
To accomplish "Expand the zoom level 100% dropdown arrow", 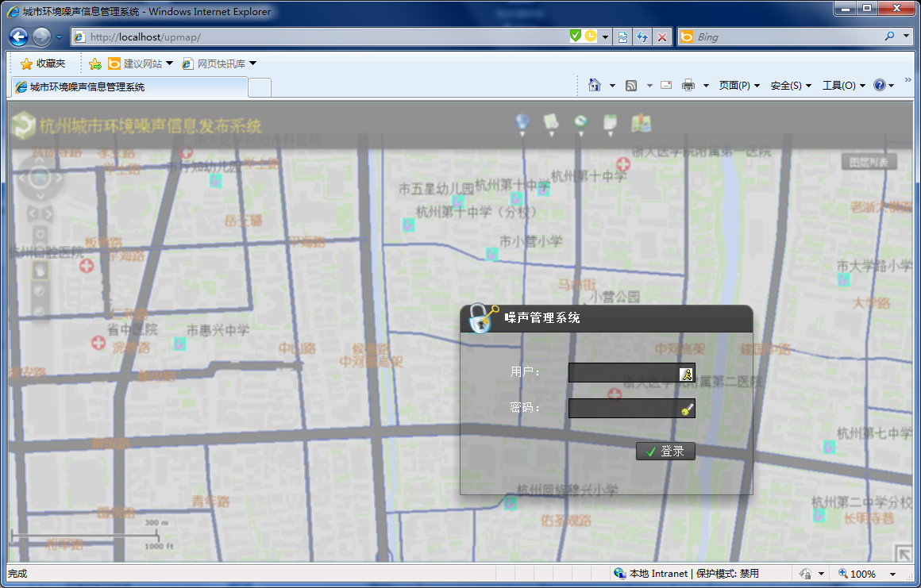I will click(892, 574).
